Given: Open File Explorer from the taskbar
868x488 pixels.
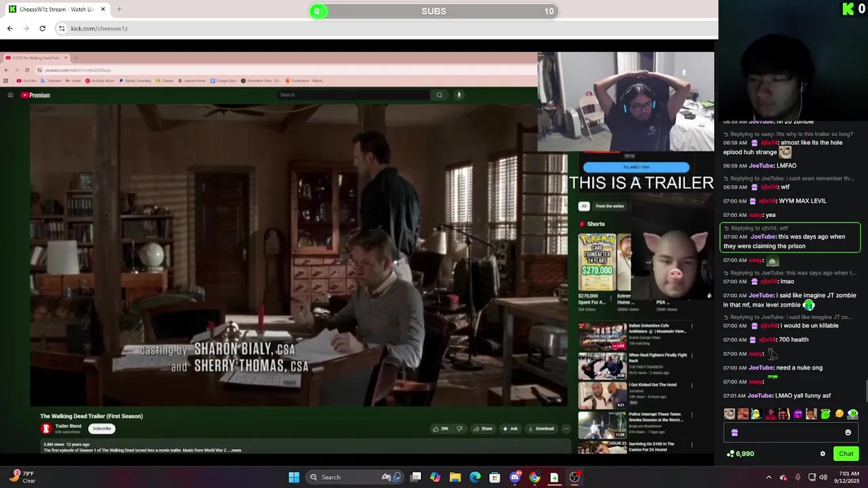Looking at the screenshot, I should pos(455,477).
